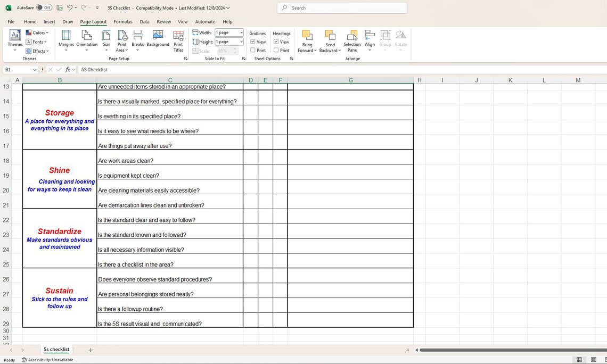Screen dimensions: 607x364
Task: Open the Margins options
Action: (x=66, y=40)
